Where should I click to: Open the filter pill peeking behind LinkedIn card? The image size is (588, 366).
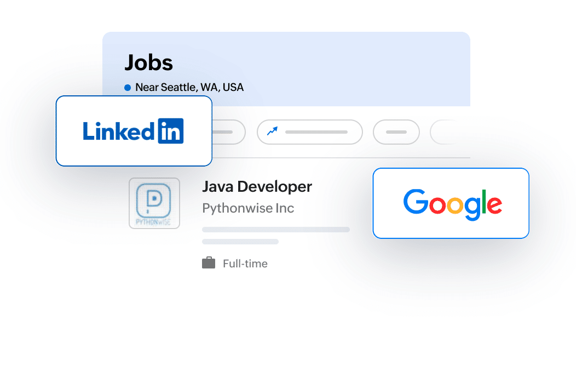point(228,132)
